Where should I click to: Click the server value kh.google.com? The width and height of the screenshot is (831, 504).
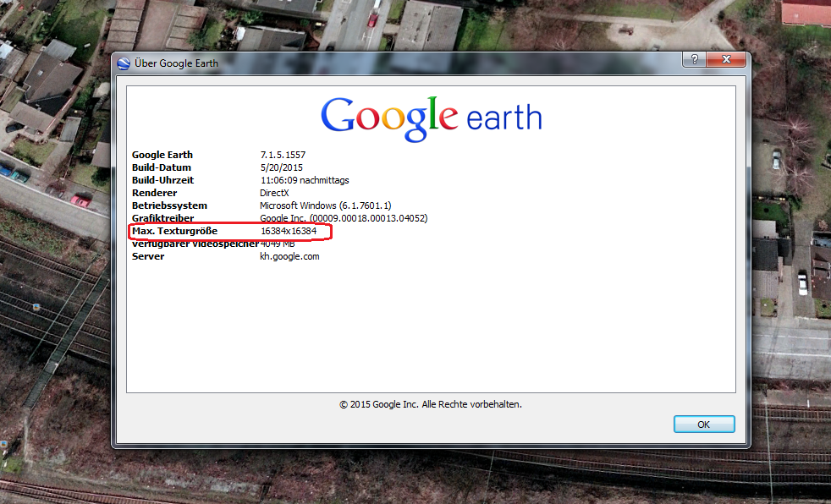tap(289, 256)
